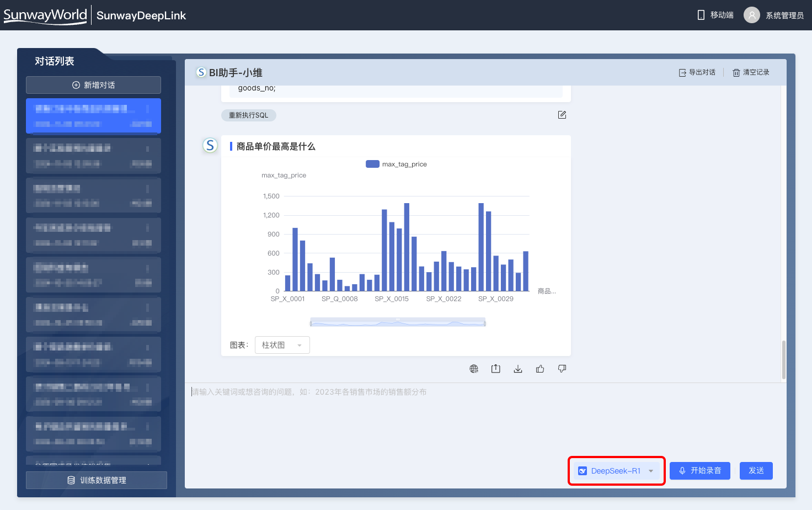This screenshot has width=812, height=510.
Task: Click the chart data zoom slider
Action: pos(398,323)
